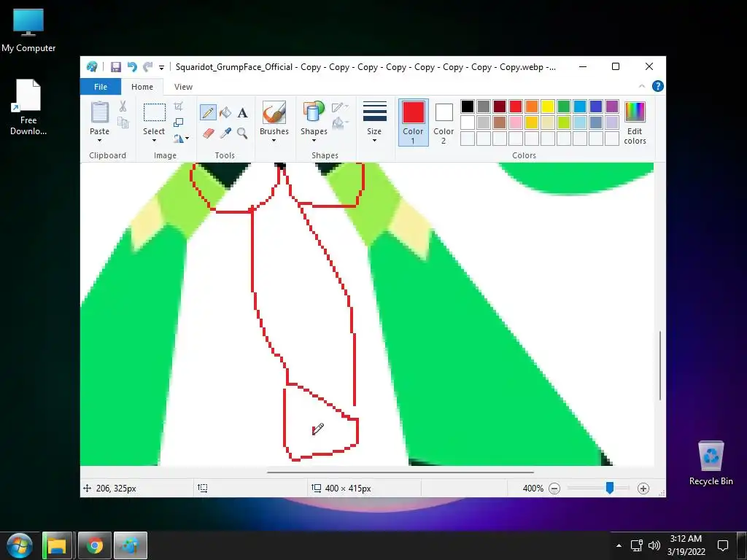
Task: Select Color 1 foreground button
Action: pyautogui.click(x=413, y=122)
